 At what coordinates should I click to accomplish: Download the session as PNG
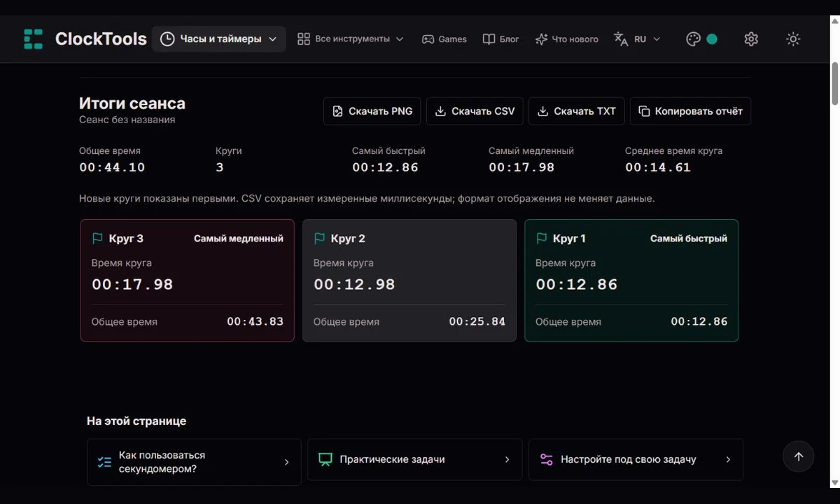pos(372,111)
